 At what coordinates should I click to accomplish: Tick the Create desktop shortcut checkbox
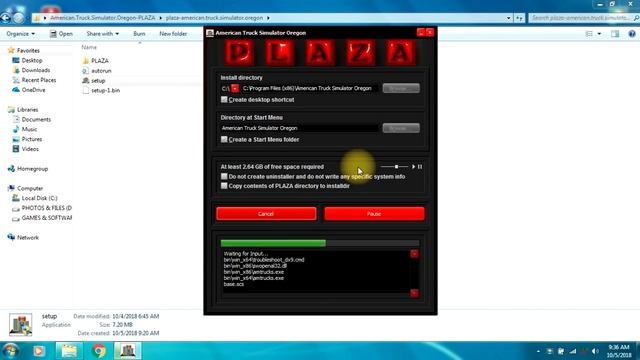click(224, 100)
